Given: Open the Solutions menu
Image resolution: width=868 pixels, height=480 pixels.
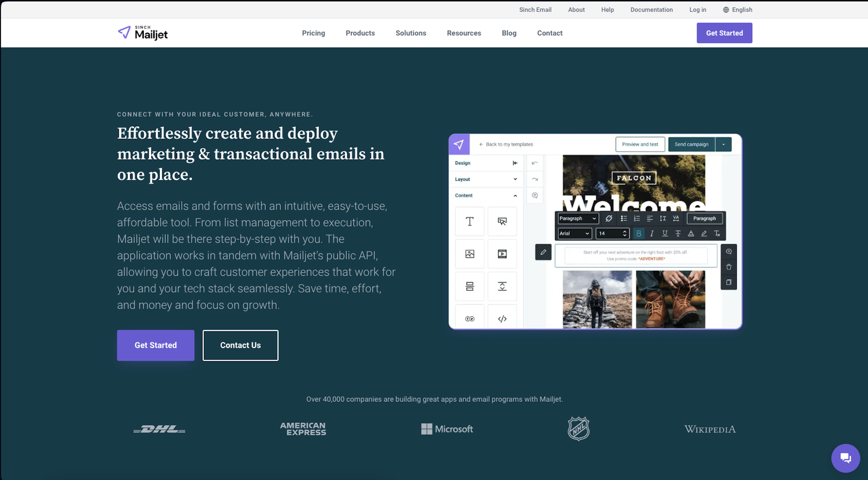Looking at the screenshot, I should (x=411, y=33).
